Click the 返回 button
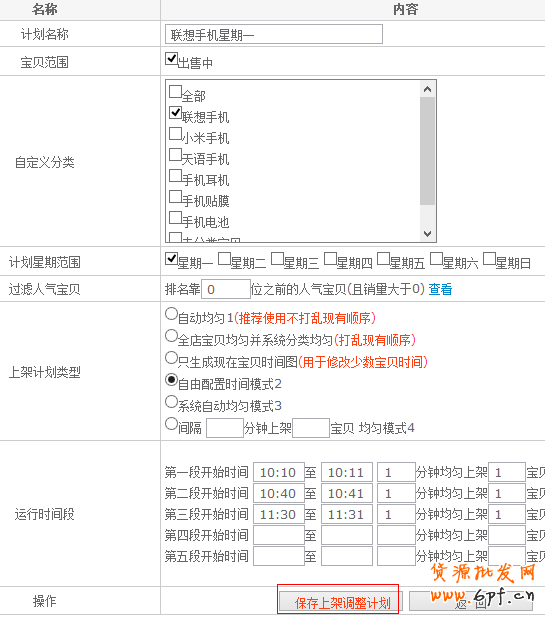Image resolution: width=545 pixels, height=617 pixels. point(471,602)
